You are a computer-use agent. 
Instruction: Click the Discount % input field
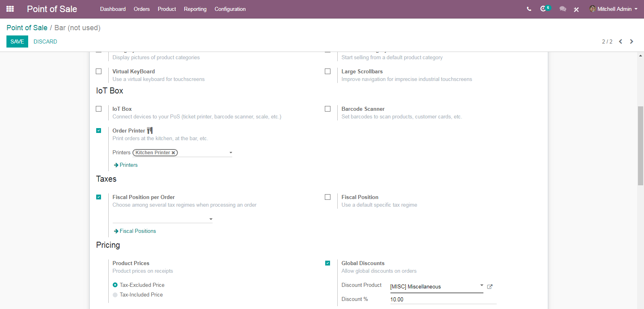(x=443, y=299)
